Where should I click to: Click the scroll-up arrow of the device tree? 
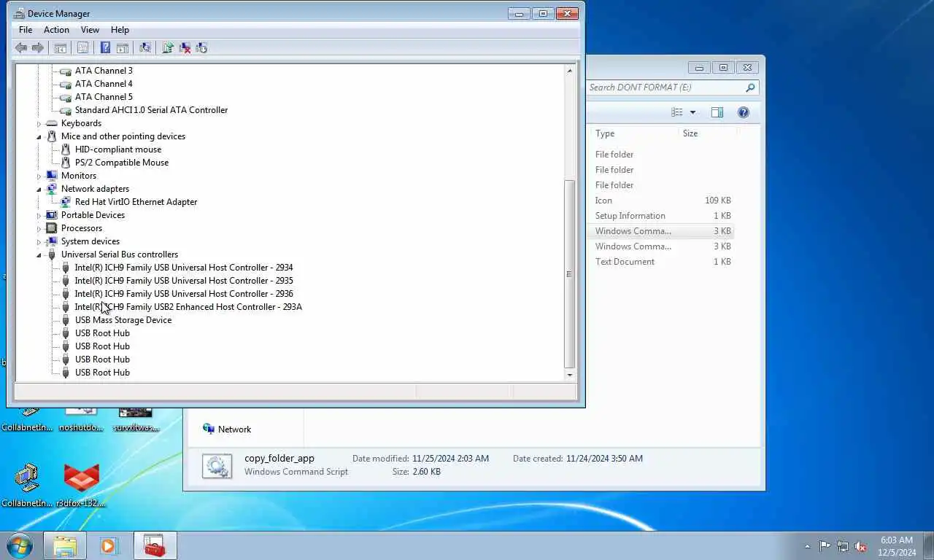click(x=570, y=71)
